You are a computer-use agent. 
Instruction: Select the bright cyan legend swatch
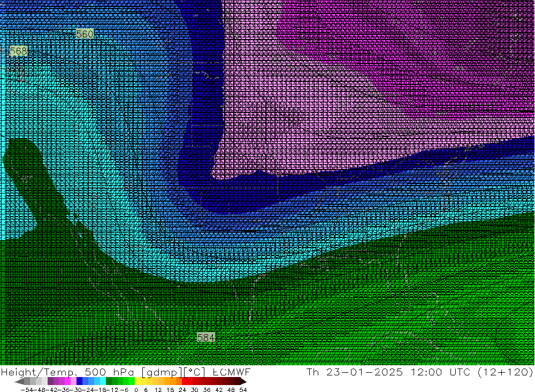click(x=103, y=381)
